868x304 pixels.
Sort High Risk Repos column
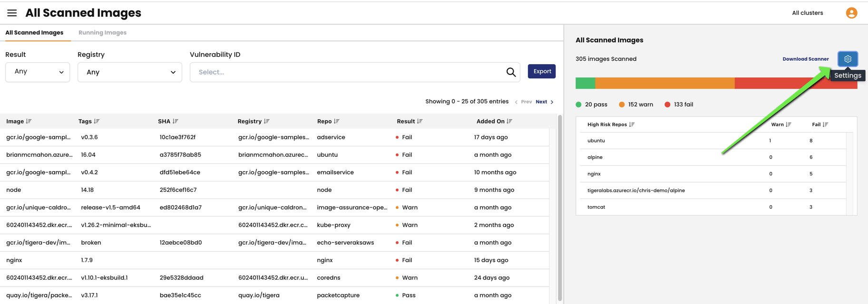click(x=632, y=124)
